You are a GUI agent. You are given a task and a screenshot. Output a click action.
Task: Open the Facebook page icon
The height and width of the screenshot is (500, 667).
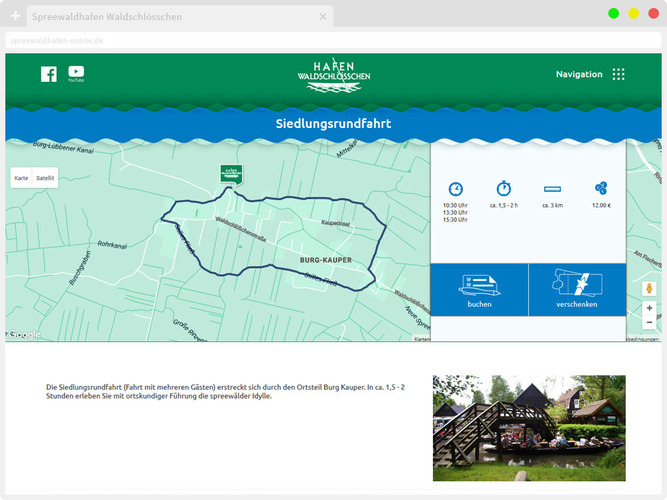point(49,74)
